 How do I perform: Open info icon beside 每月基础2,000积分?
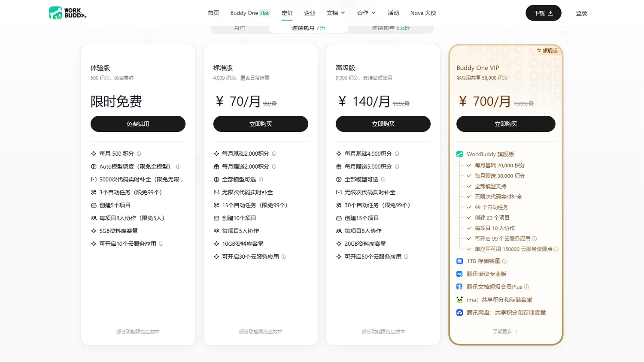click(274, 154)
